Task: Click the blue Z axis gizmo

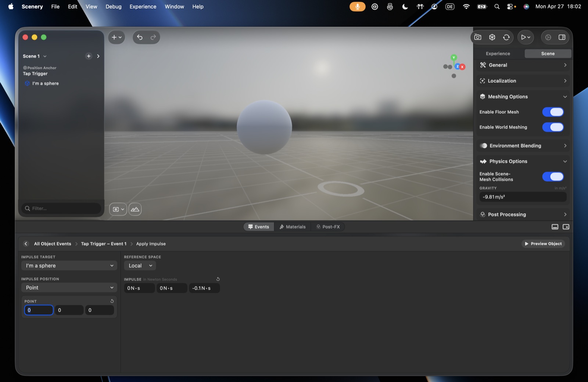Action: pyautogui.click(x=457, y=66)
